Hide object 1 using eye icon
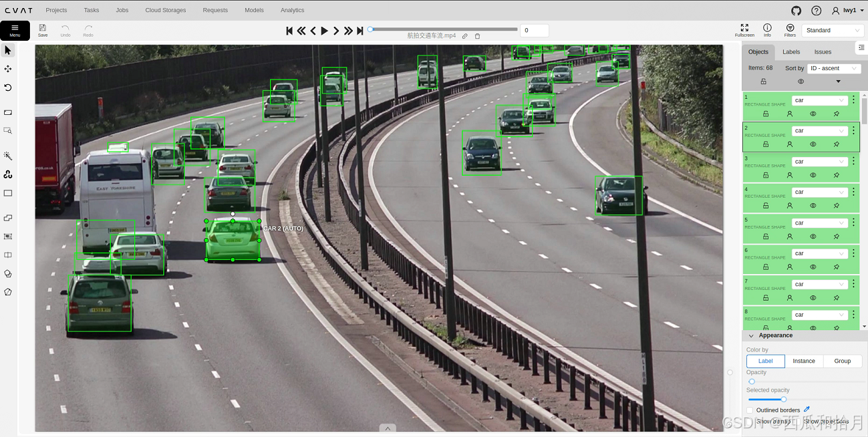Image resolution: width=868 pixels, height=437 pixels. click(x=813, y=114)
